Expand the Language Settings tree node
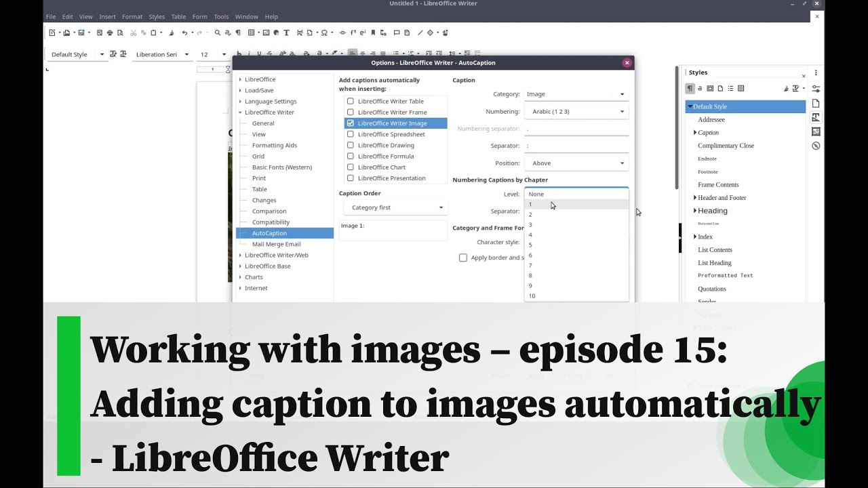The height and width of the screenshot is (488, 868). pyautogui.click(x=240, y=101)
